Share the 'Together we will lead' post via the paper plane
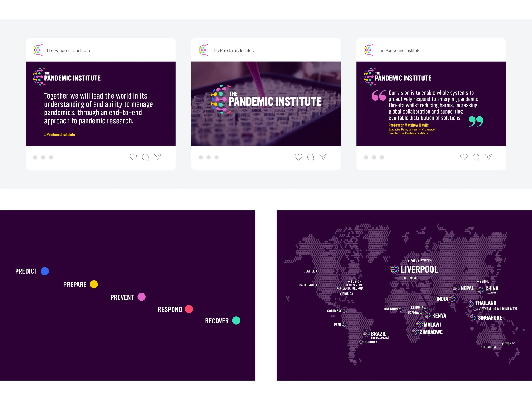Viewport: 532px width, 399px height. [157, 157]
